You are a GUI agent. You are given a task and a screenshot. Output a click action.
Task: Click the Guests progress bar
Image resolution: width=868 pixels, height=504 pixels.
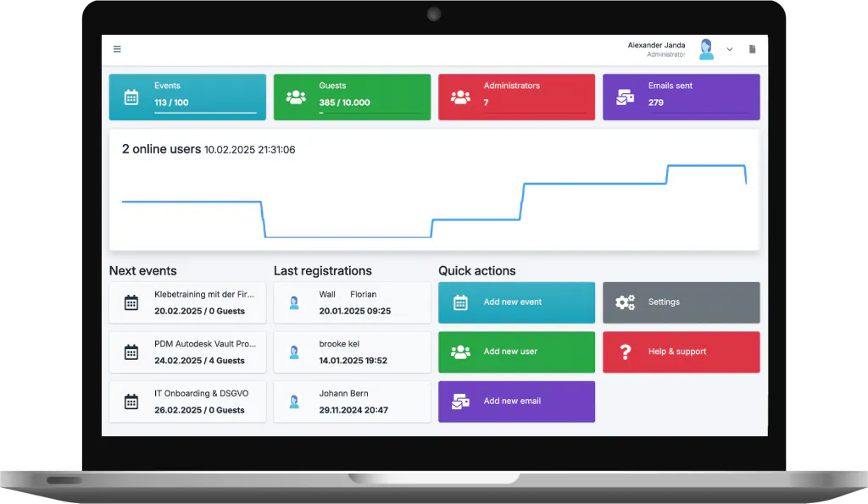370,113
